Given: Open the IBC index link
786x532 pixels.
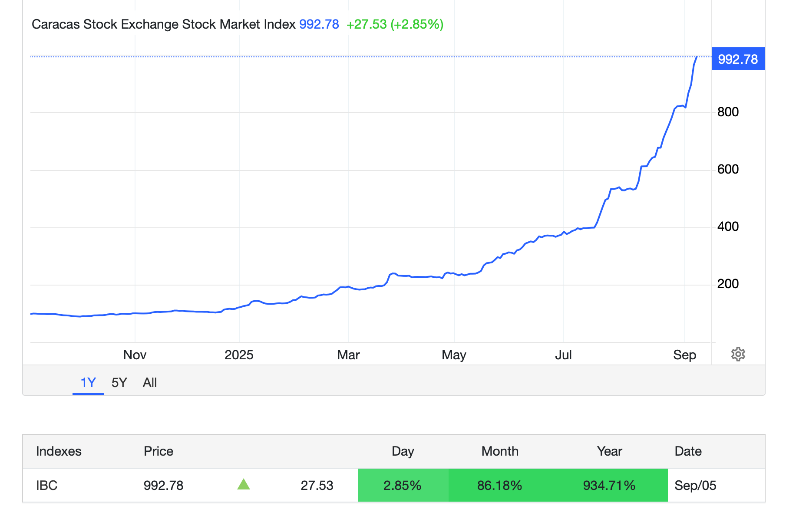Looking at the screenshot, I should point(47,485).
